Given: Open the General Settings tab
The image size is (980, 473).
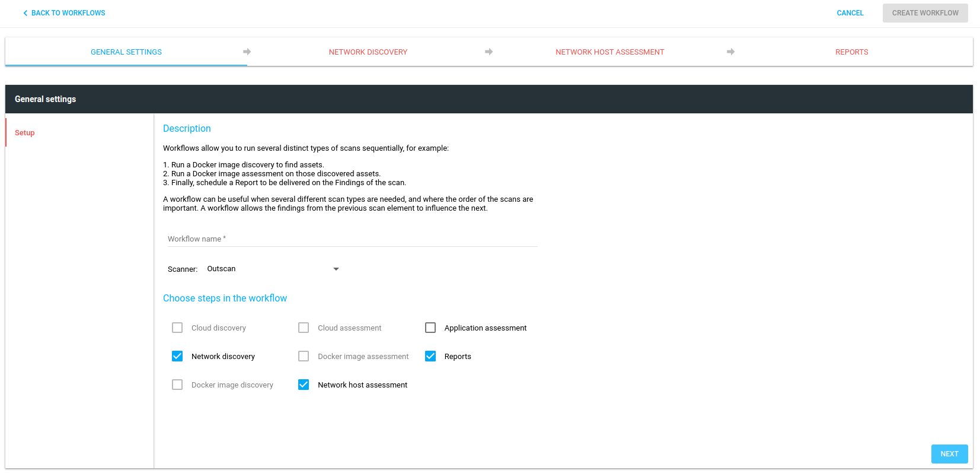Looking at the screenshot, I should [126, 52].
